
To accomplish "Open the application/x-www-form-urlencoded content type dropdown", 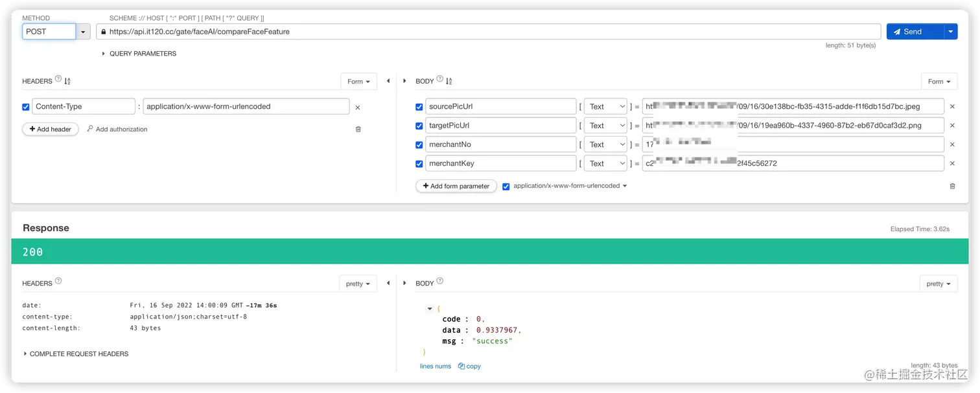I will pos(570,186).
